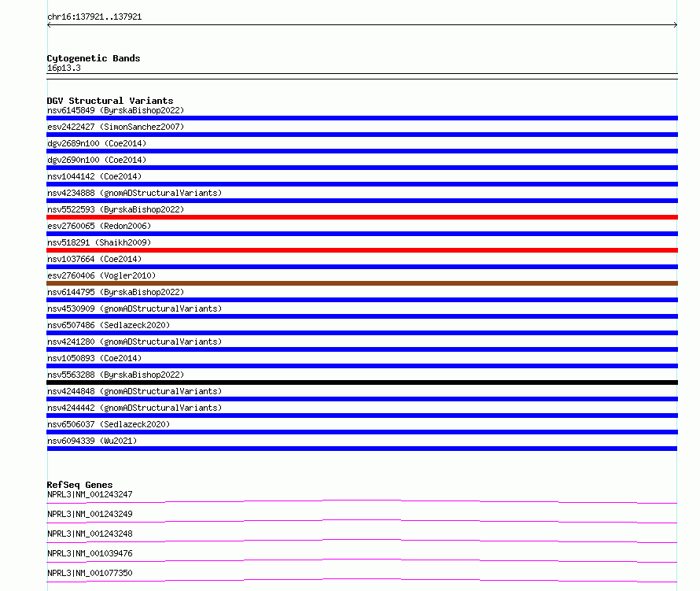This screenshot has width=700, height=591.
Task: Click the magenta line for NM_001243248
Action: point(362,541)
